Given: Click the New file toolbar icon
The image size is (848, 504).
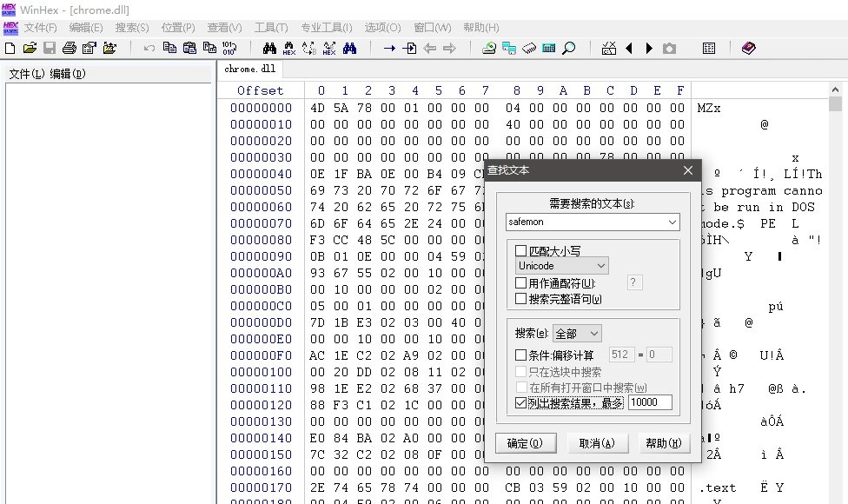Looking at the screenshot, I should pos(10,48).
